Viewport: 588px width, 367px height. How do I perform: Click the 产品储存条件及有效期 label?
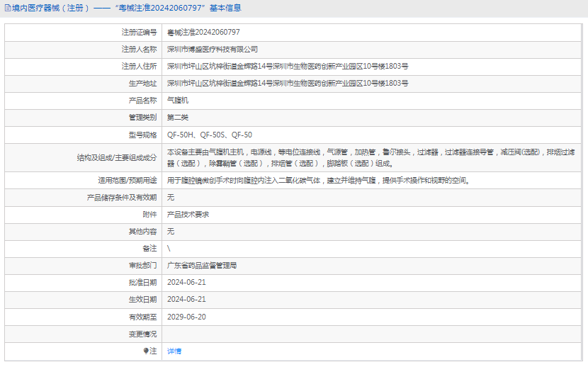[122, 198]
